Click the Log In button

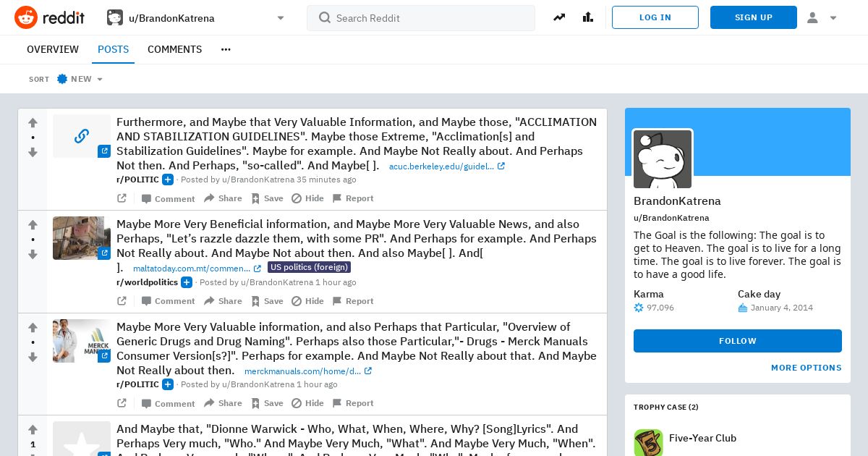coord(655,17)
